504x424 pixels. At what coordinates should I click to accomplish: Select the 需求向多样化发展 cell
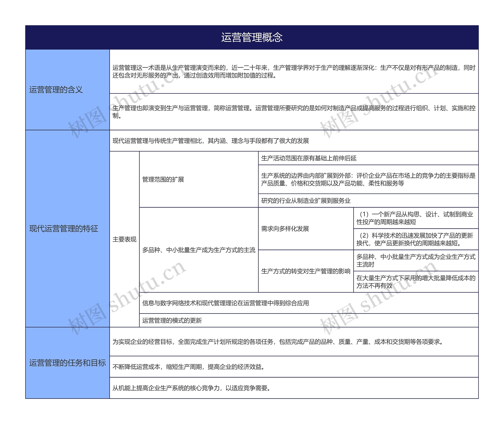coord(306,229)
